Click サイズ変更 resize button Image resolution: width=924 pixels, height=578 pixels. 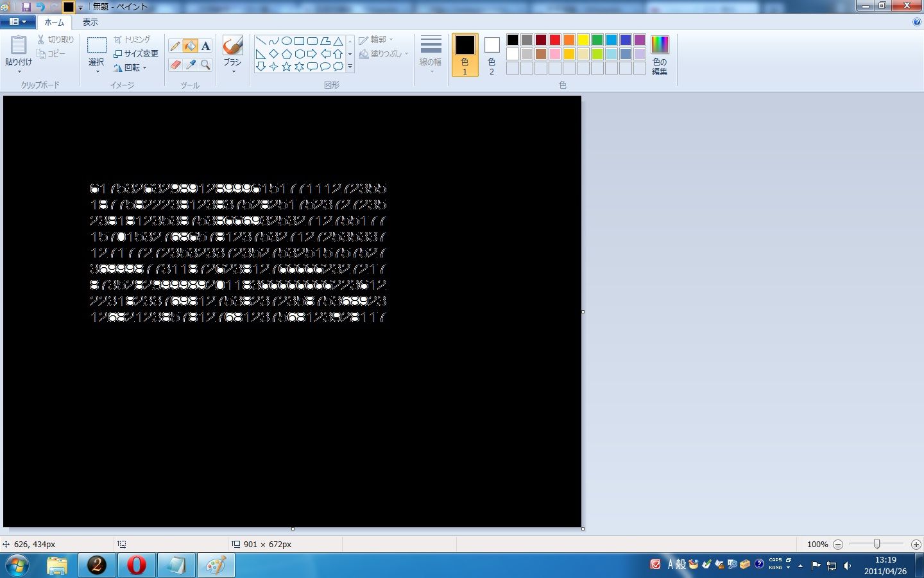[136, 54]
